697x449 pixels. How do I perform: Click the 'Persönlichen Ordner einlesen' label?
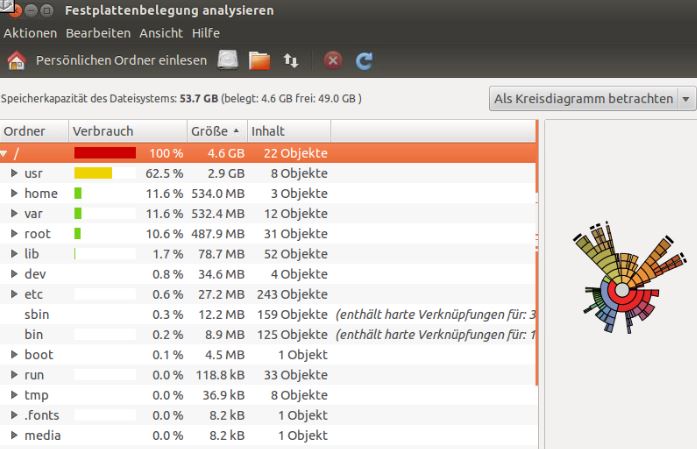pyautogui.click(x=121, y=60)
